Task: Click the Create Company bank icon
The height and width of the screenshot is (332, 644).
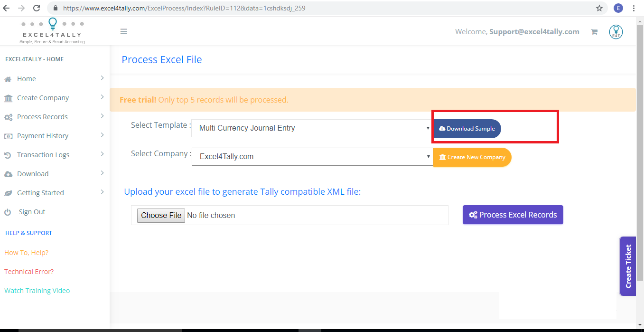Action: 8,98
